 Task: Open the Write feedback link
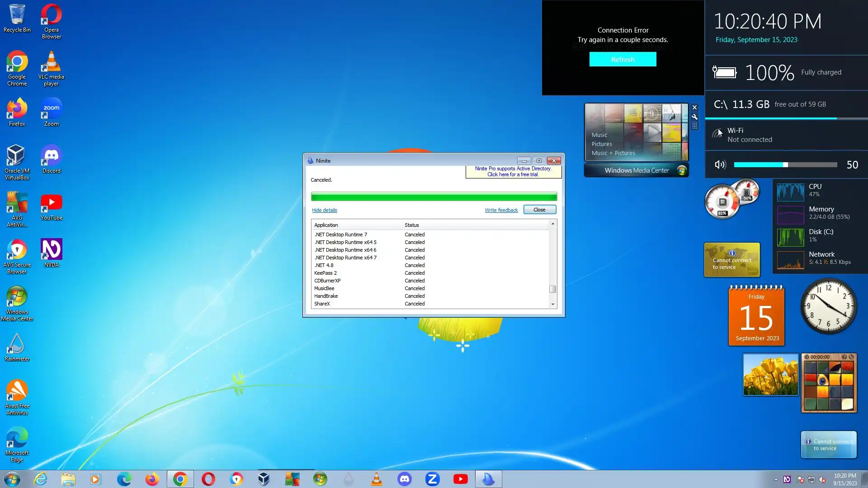point(501,210)
